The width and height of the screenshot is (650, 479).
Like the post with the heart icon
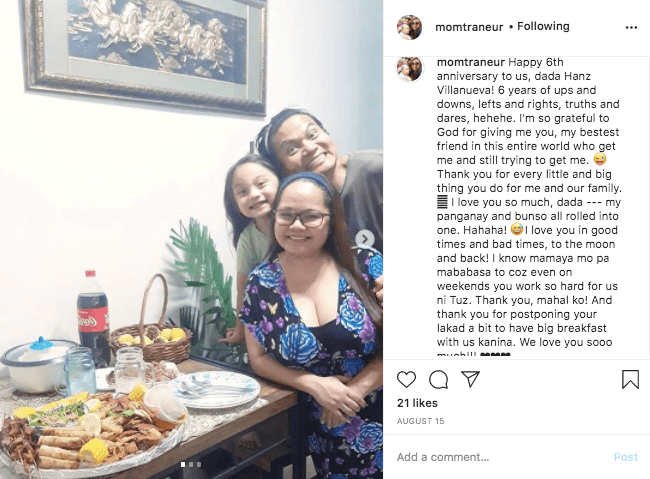click(406, 379)
